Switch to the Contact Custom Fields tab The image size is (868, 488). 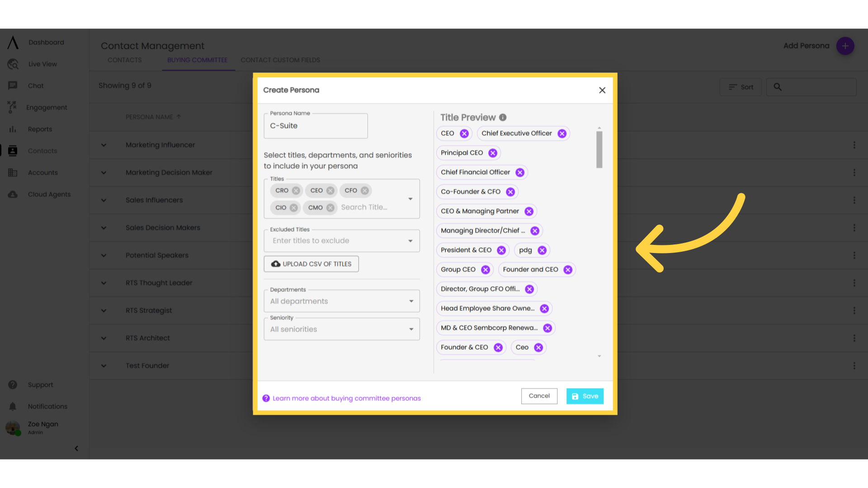coord(280,60)
